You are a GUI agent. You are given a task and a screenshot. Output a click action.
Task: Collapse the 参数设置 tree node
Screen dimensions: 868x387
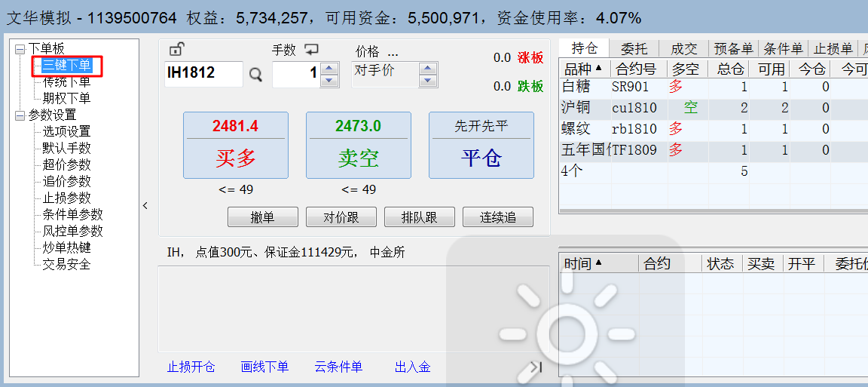pyautogui.click(x=19, y=115)
